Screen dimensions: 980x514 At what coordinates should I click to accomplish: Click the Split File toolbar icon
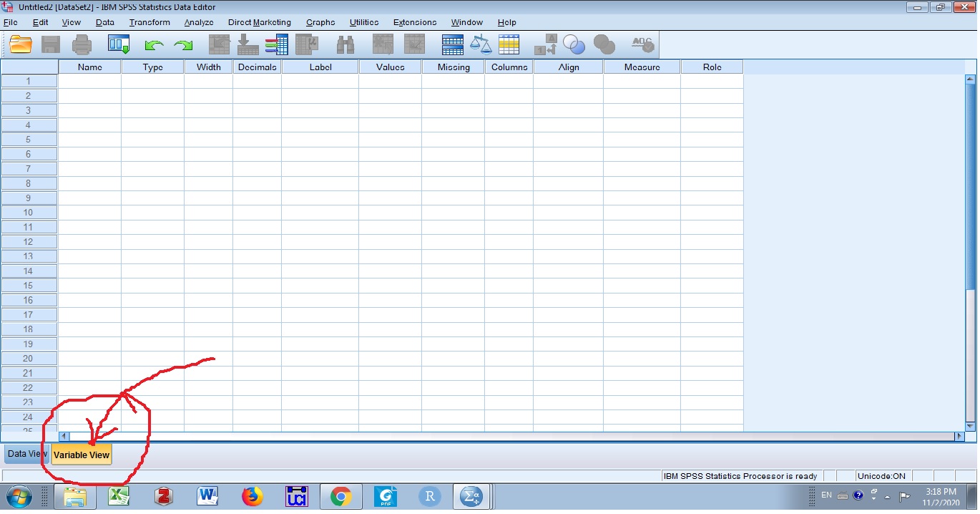tap(453, 44)
